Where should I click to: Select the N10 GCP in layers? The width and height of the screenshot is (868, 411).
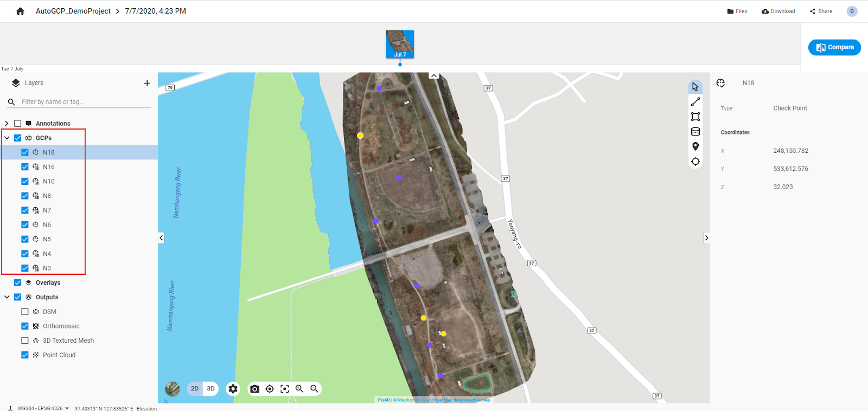(x=49, y=182)
